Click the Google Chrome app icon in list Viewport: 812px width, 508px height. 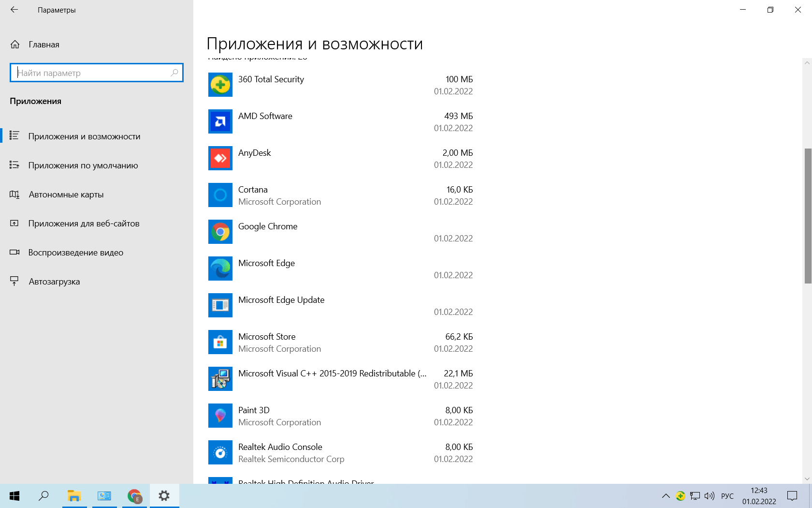pos(220,232)
